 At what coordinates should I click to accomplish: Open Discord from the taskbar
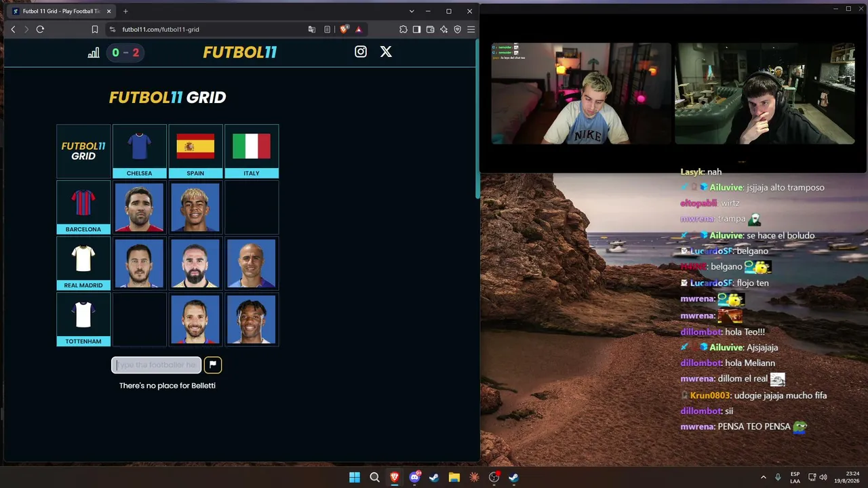tap(414, 477)
